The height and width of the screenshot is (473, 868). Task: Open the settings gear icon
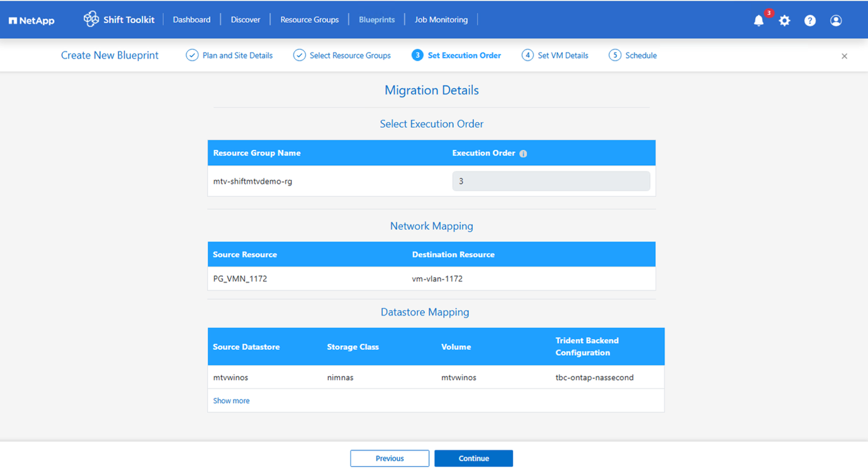pos(784,20)
